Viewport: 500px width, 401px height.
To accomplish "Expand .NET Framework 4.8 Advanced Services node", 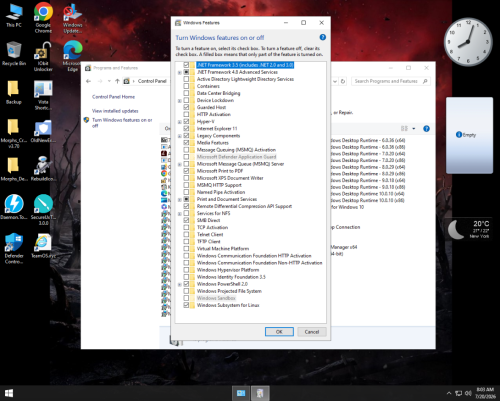I will coord(180,72).
